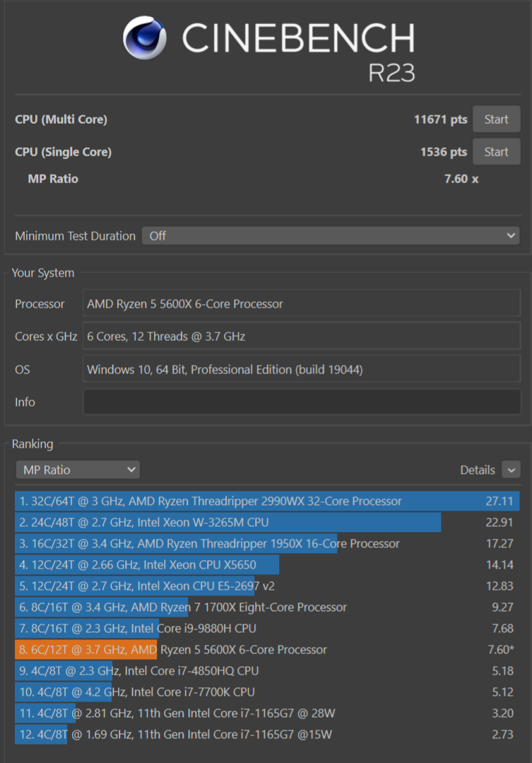This screenshot has width=532, height=763.
Task: Select the i7-1165G7 @15W ranking row
Action: pyautogui.click(x=267, y=734)
